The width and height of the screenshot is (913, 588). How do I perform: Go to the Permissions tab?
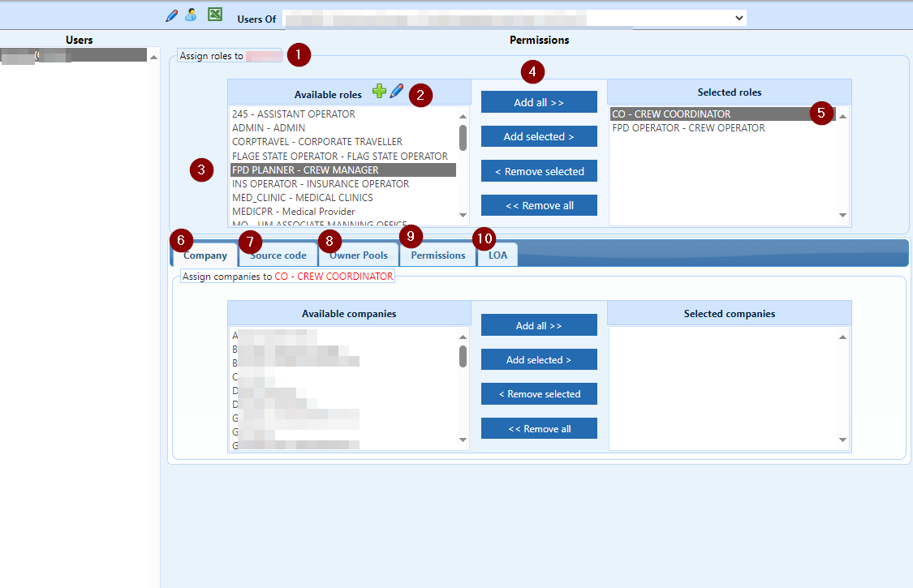(x=438, y=255)
